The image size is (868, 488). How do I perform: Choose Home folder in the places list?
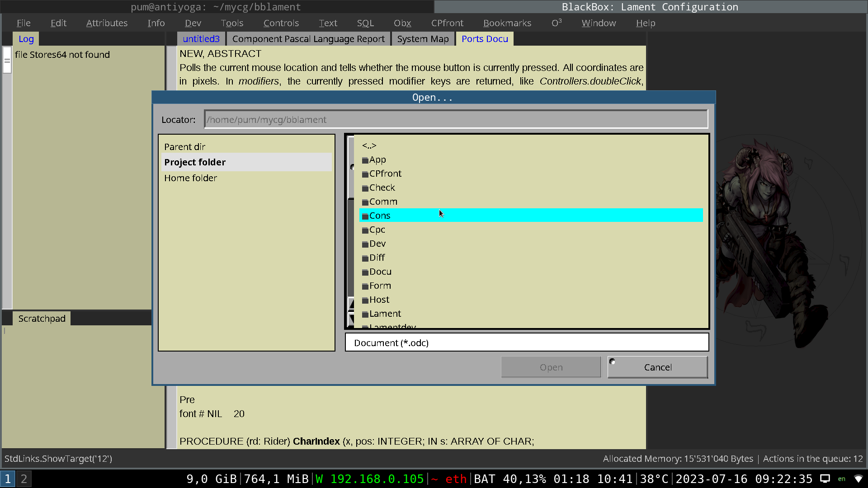click(x=190, y=178)
